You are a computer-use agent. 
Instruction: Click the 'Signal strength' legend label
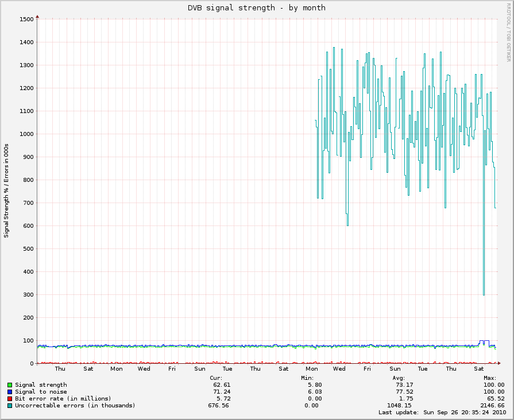41,384
